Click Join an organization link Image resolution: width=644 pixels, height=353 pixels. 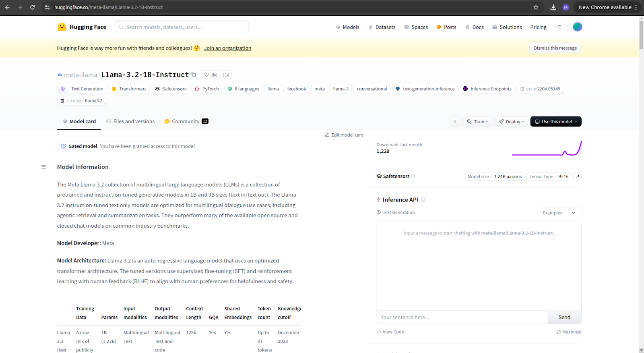coord(227,48)
